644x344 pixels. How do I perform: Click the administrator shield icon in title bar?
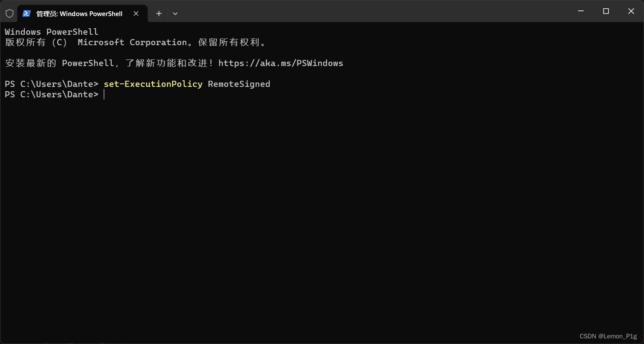[x=9, y=13]
